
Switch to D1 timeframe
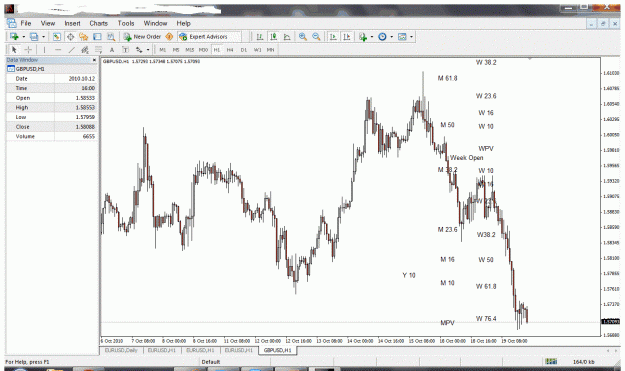point(244,50)
